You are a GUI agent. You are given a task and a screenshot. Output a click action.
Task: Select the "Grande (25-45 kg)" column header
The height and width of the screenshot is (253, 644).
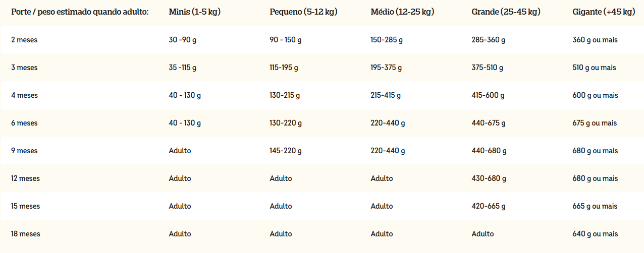pos(506,12)
